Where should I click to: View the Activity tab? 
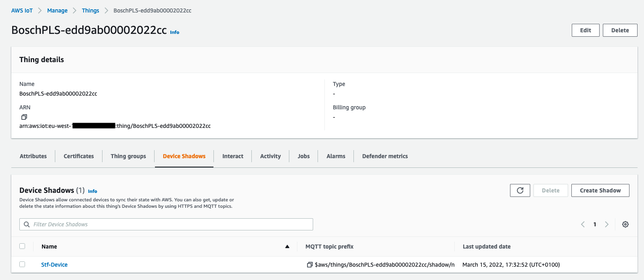point(270,156)
